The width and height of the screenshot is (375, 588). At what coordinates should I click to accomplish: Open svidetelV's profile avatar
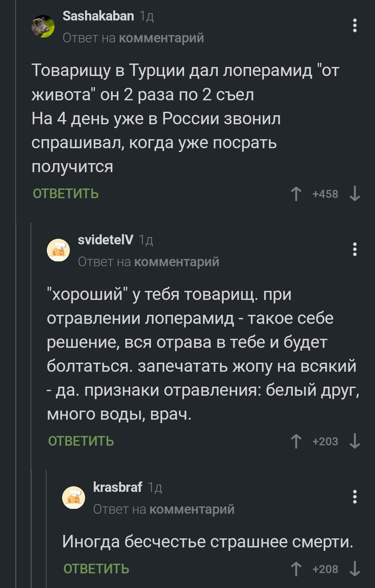click(x=58, y=250)
